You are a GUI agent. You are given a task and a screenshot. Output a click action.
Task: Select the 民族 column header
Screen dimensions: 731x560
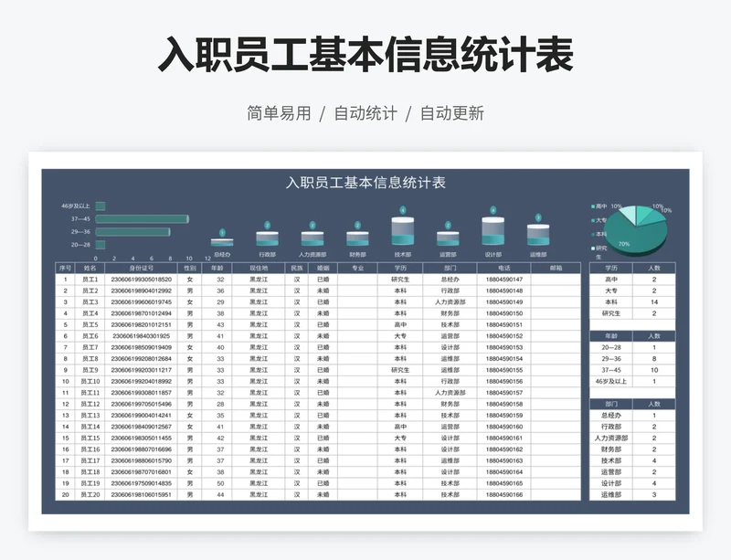click(297, 268)
